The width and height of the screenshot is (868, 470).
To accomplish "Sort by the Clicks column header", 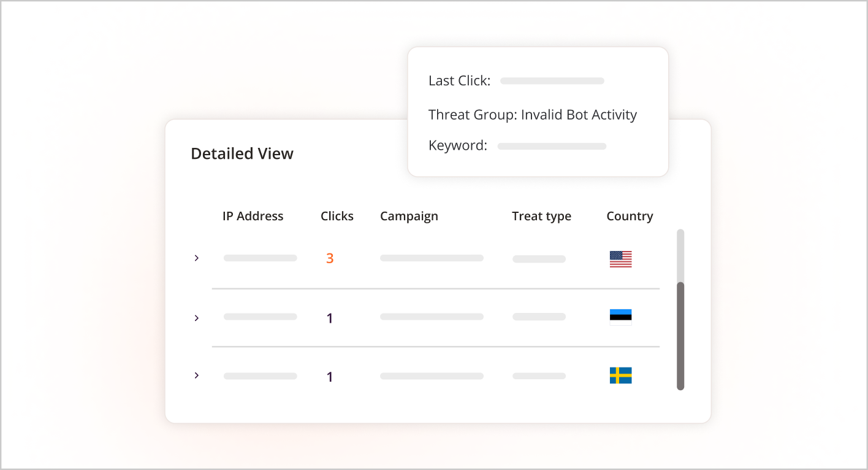I will tap(337, 216).
